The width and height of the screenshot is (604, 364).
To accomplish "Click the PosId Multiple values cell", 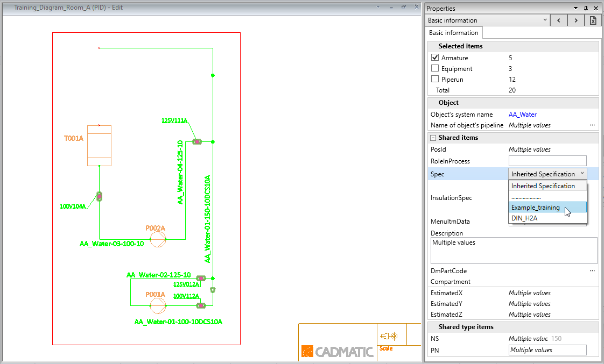I will coord(529,149).
